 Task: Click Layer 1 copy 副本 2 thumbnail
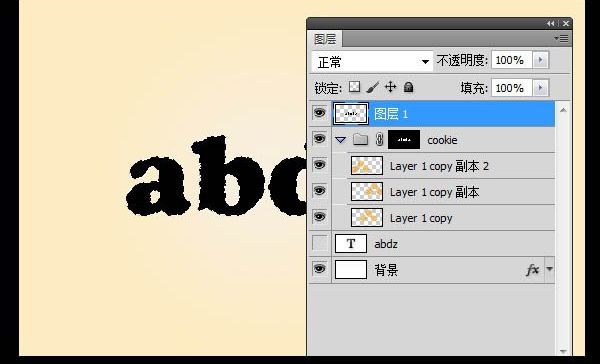pos(367,165)
